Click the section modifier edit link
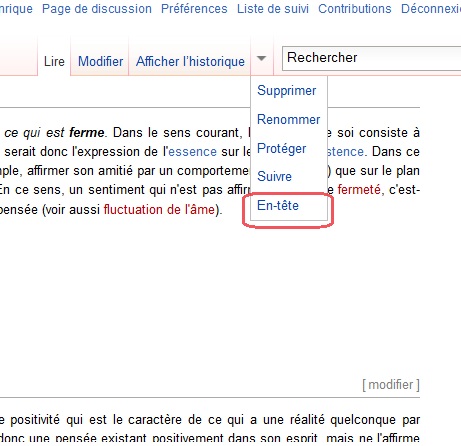Screen dimensions: 461x446 click(391, 385)
